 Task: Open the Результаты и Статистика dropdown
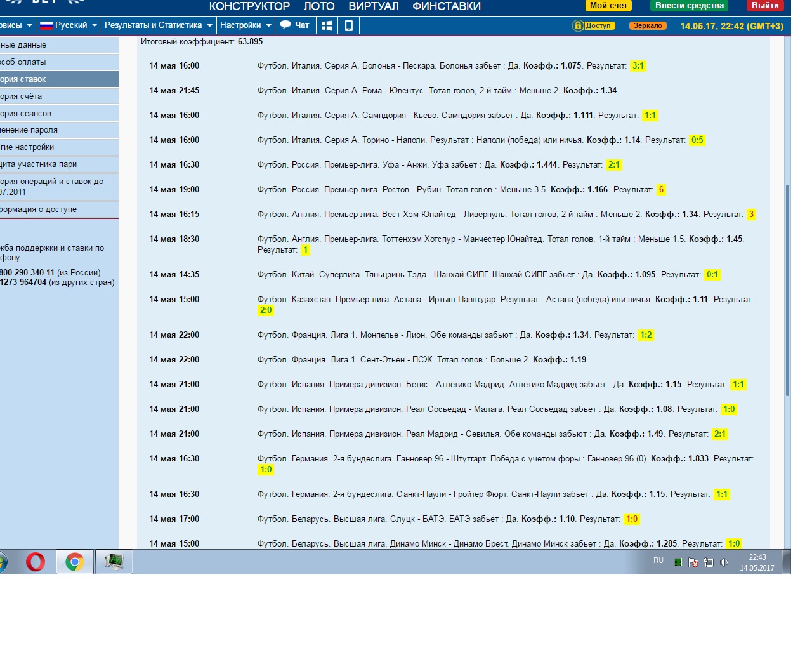158,25
